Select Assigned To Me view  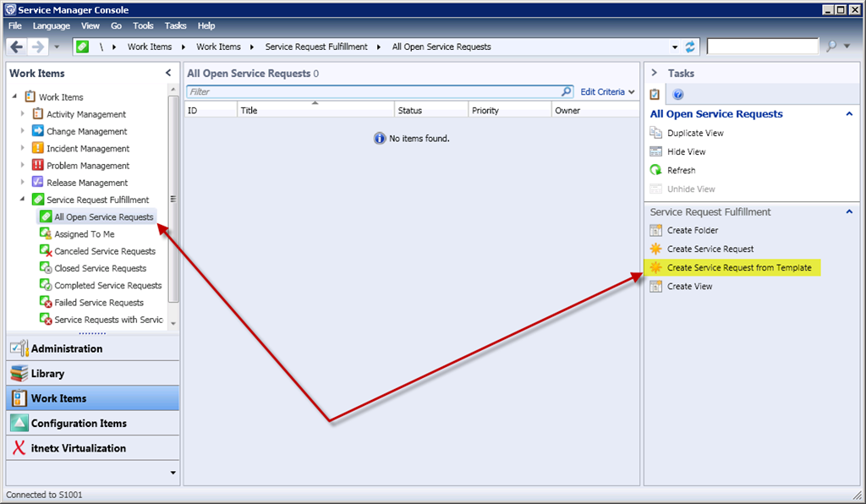84,234
